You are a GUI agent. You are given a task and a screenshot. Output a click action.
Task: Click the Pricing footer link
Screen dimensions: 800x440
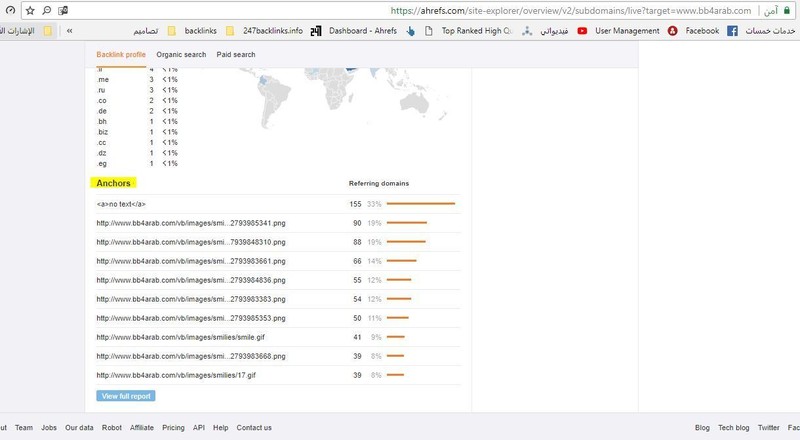[x=173, y=427]
